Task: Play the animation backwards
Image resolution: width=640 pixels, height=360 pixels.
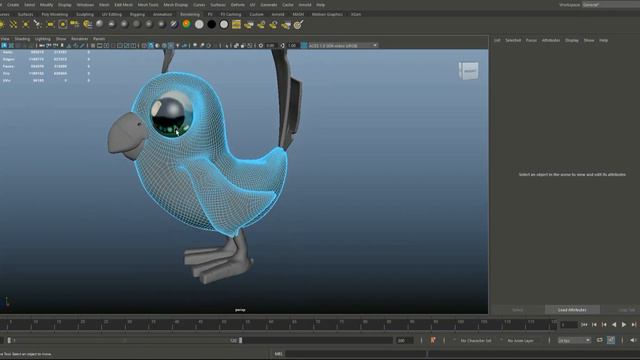Action: coord(614,324)
